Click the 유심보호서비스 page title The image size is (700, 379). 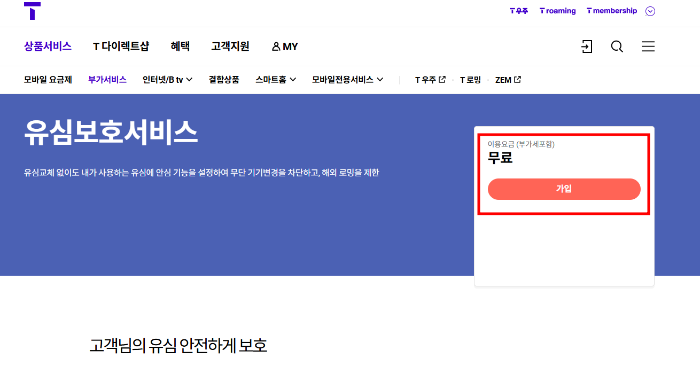pos(111,133)
